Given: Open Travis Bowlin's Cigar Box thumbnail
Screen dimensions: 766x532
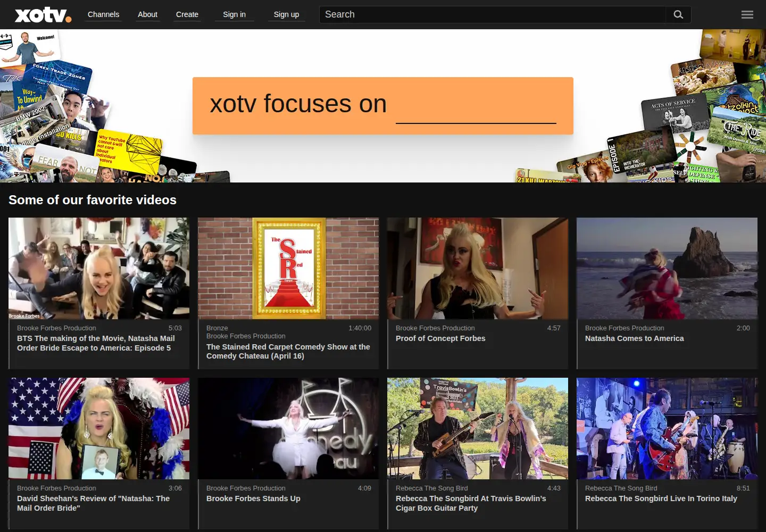Looking at the screenshot, I should tap(478, 428).
